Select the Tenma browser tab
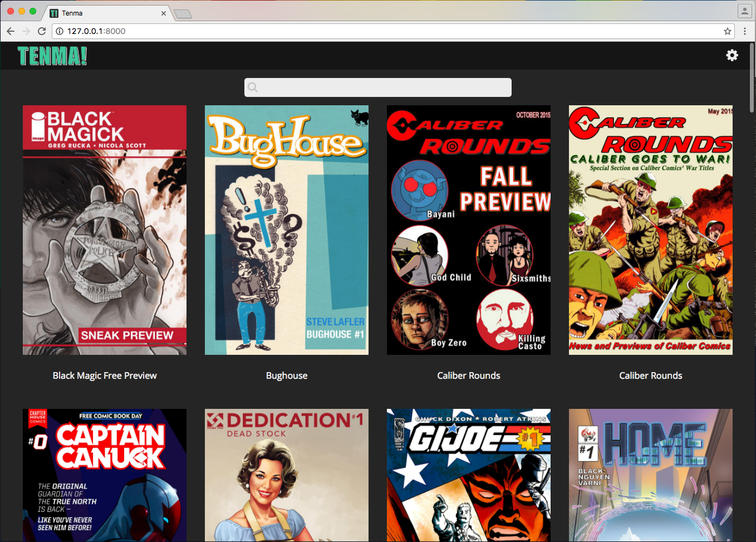 pos(109,13)
